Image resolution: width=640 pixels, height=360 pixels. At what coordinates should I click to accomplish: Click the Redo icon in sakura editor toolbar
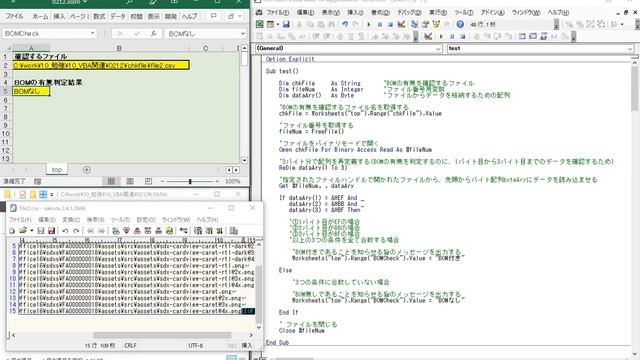point(76,231)
